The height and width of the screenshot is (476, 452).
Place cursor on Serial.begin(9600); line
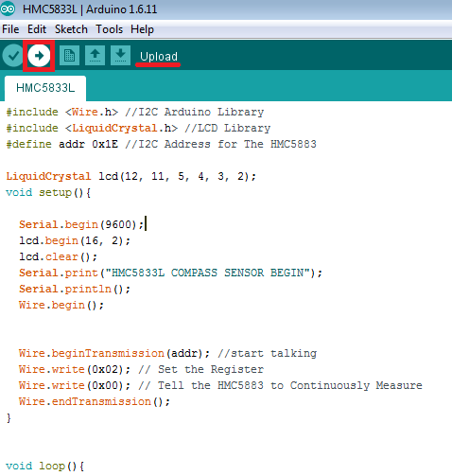pos(81,224)
